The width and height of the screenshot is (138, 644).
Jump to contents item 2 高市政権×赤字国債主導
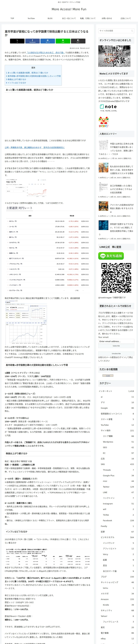(33, 76)
